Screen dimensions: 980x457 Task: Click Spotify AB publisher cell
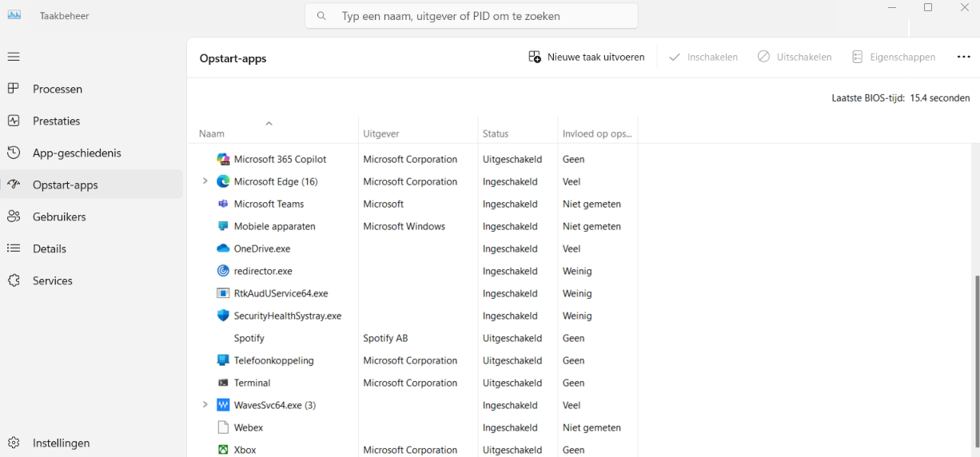(385, 338)
